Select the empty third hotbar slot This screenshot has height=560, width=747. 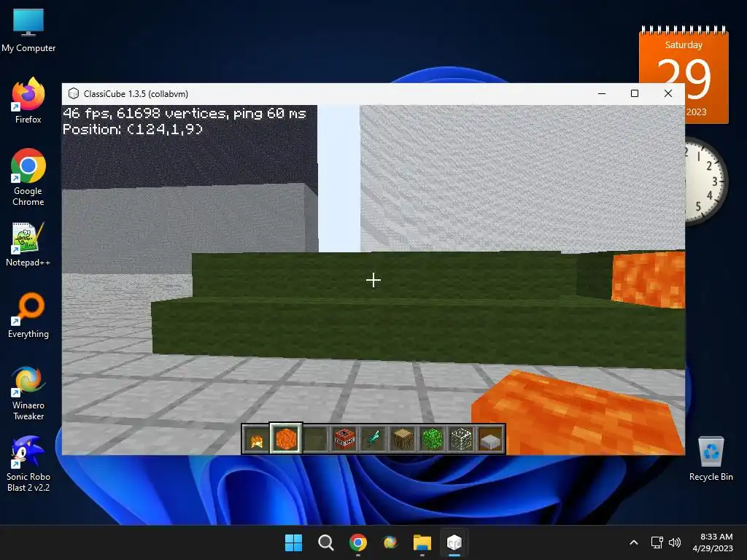[x=315, y=439]
